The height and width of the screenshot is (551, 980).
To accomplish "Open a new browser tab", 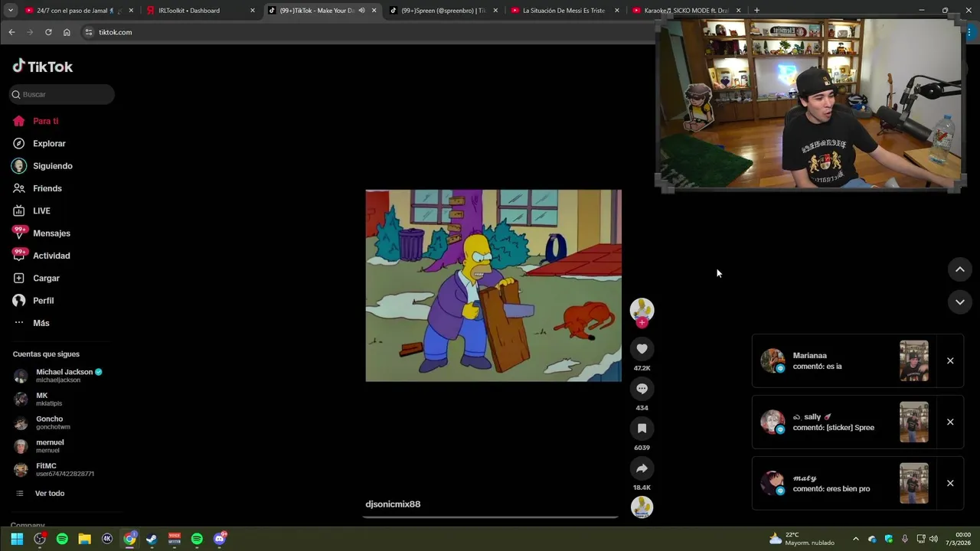I will pyautogui.click(x=756, y=11).
